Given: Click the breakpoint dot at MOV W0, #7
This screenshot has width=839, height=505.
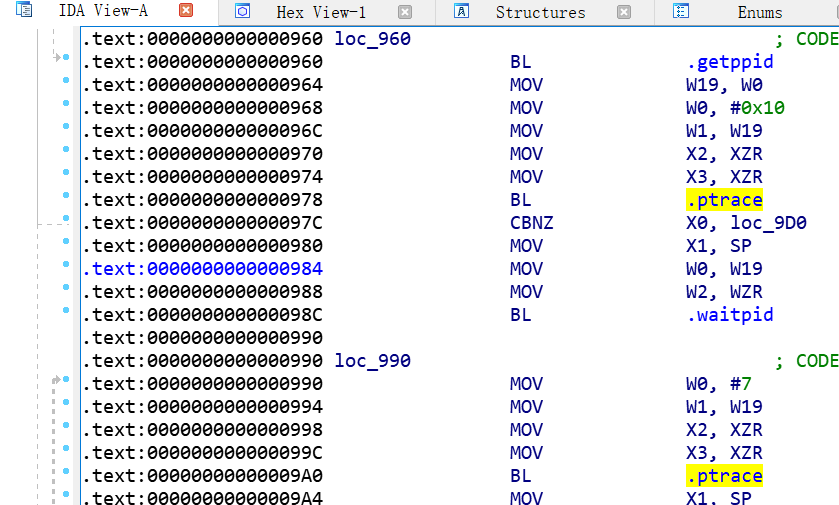Looking at the screenshot, I should pyautogui.click(x=66, y=379).
